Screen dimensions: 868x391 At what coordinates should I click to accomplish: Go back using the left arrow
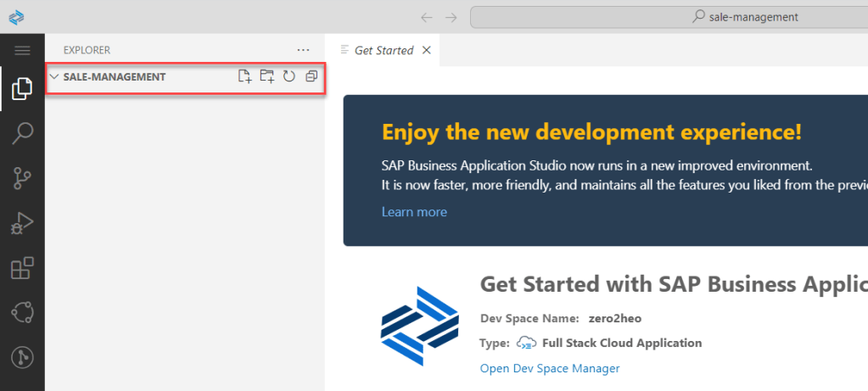pos(427,17)
